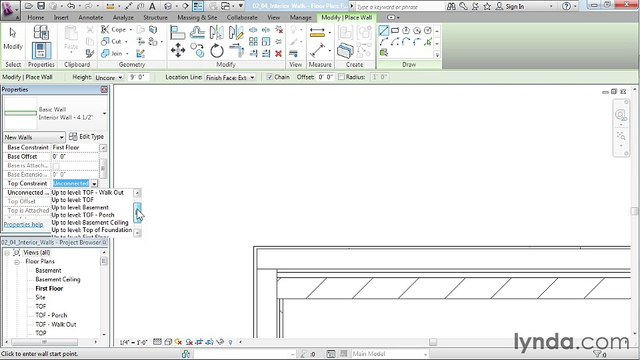The width and height of the screenshot is (640, 360).
Task: Click the Offset tool icon
Action: 197,32
